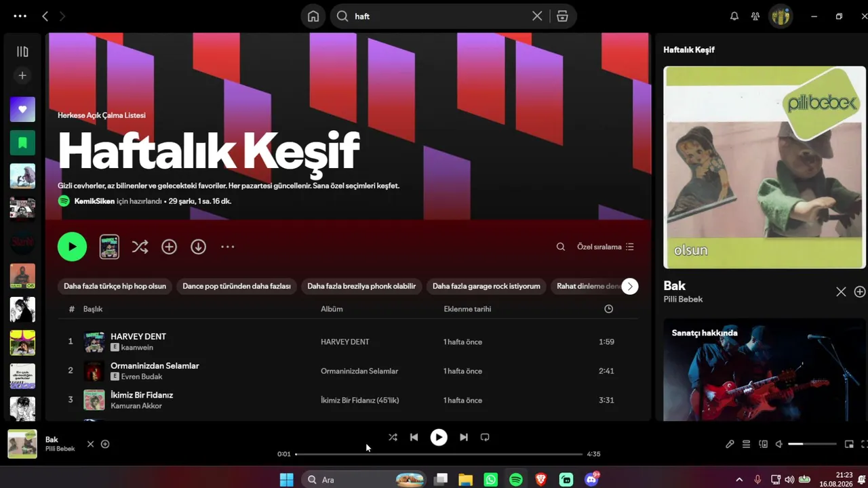Show hidden system tray icons
This screenshot has width=868, height=488.
[x=739, y=480]
